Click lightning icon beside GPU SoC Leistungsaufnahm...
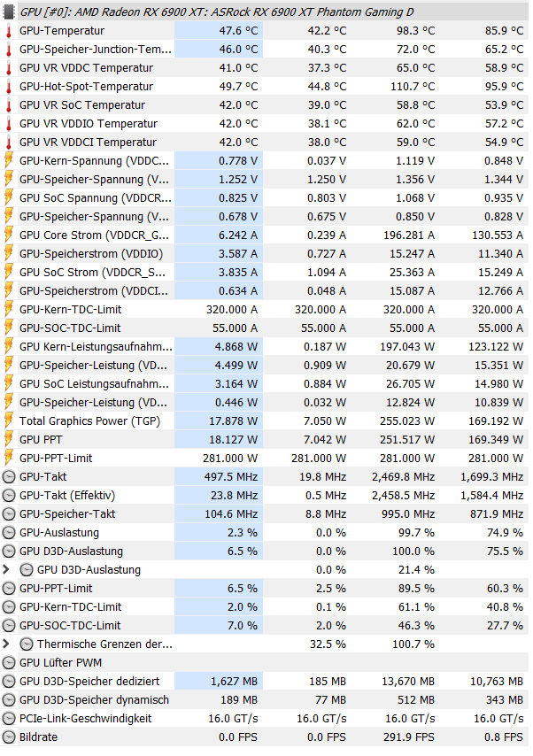The width and height of the screenshot is (533, 756). [9, 384]
